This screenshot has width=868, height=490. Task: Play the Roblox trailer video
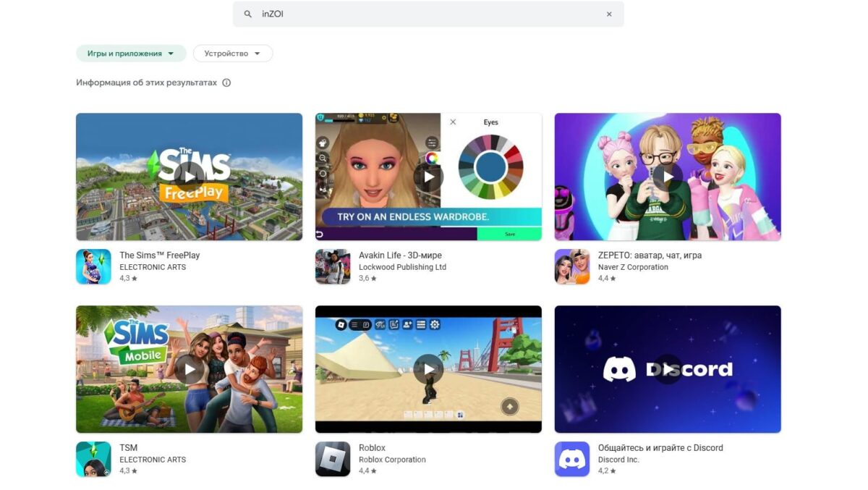point(429,369)
